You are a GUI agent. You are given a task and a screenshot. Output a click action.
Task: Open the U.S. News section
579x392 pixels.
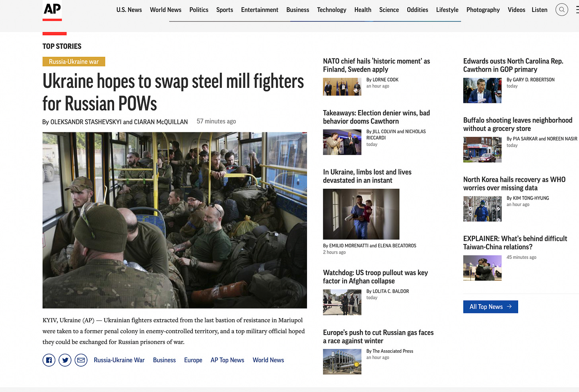[129, 10]
